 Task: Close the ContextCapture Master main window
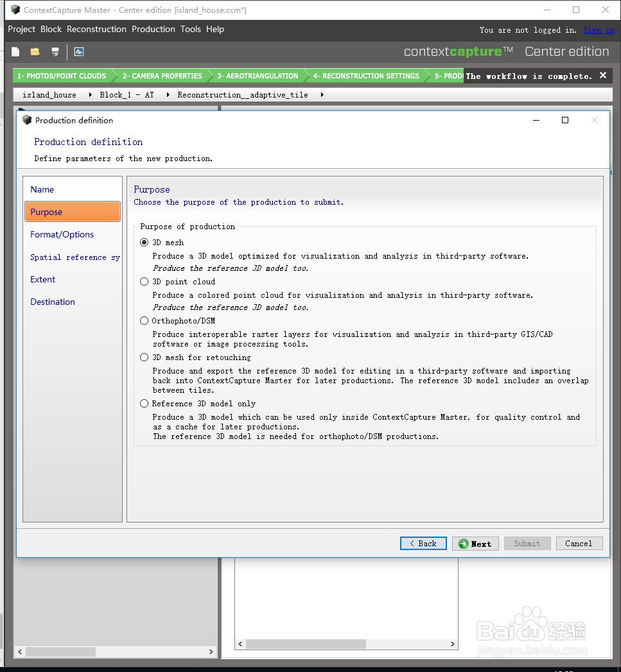click(606, 10)
